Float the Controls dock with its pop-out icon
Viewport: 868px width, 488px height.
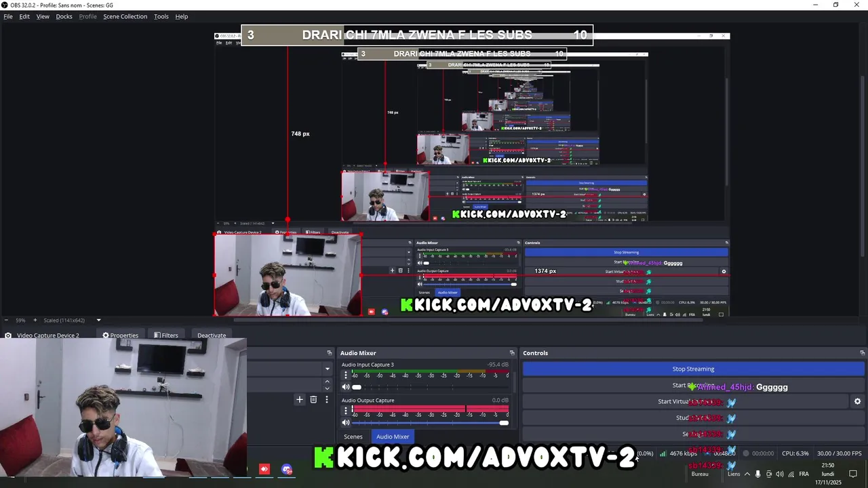click(863, 353)
